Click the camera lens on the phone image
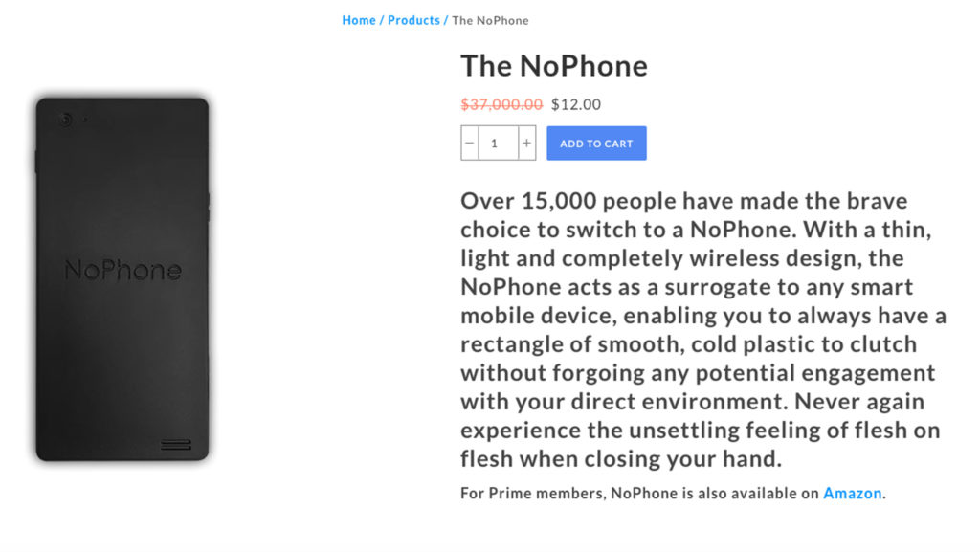This screenshot has height=552, width=980. 66,120
